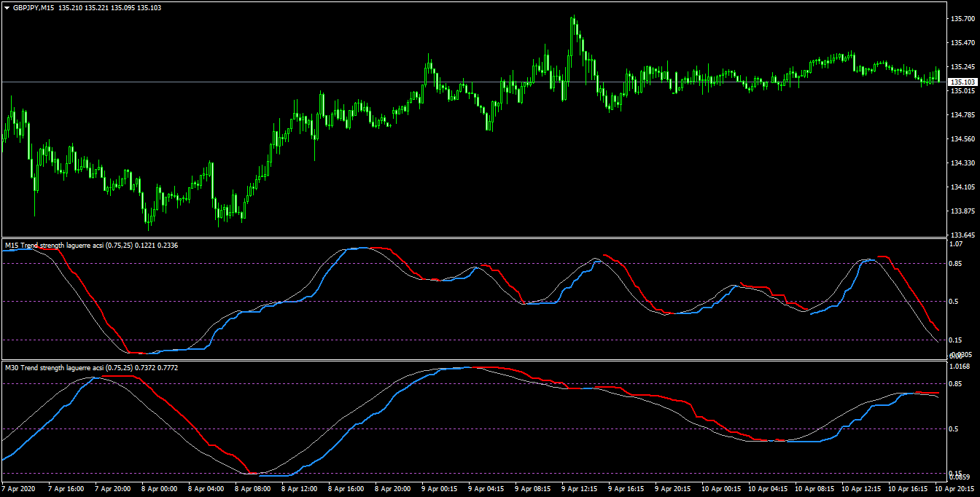The width and height of the screenshot is (980, 497).
Task: Select the 7 Apr 2020 time axis marker
Action: (x=20, y=489)
